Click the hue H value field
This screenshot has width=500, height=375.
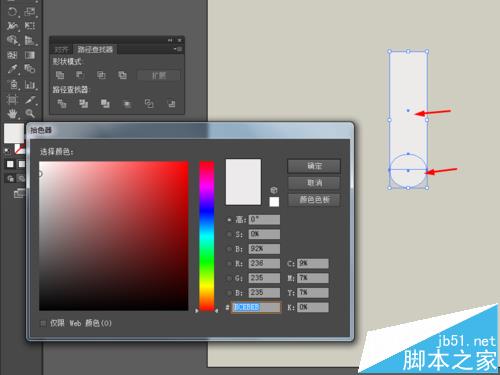(264, 219)
